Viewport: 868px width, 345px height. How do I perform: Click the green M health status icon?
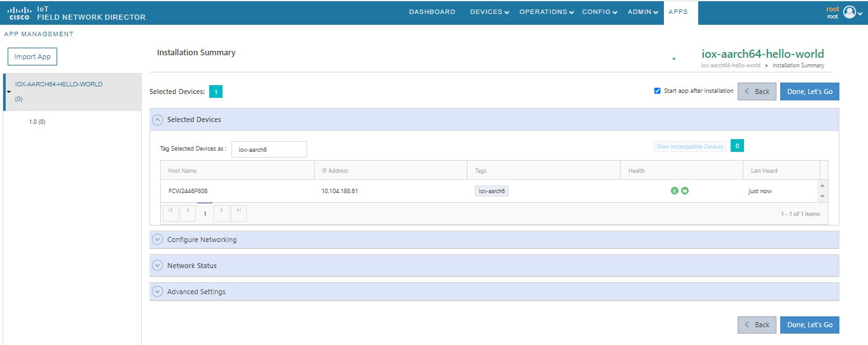tap(685, 191)
